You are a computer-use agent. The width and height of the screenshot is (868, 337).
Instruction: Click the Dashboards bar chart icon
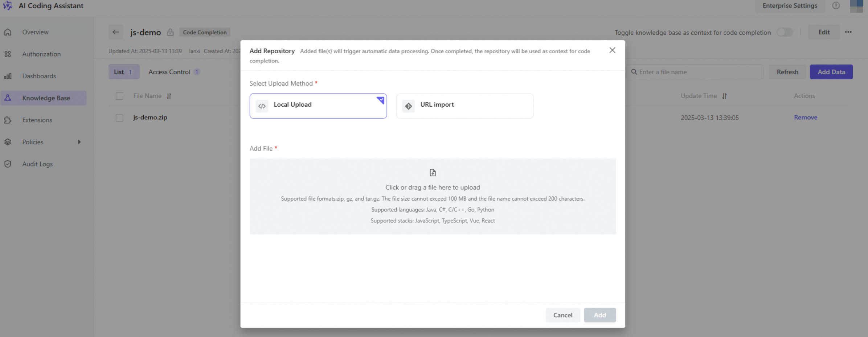[8, 76]
